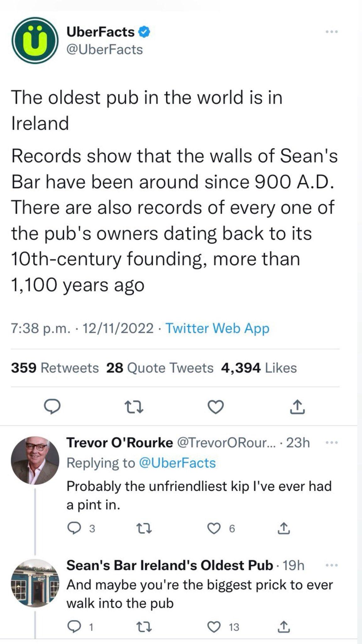Reply to the main UberFacts tweet
The height and width of the screenshot is (644, 362).
[x=52, y=407]
